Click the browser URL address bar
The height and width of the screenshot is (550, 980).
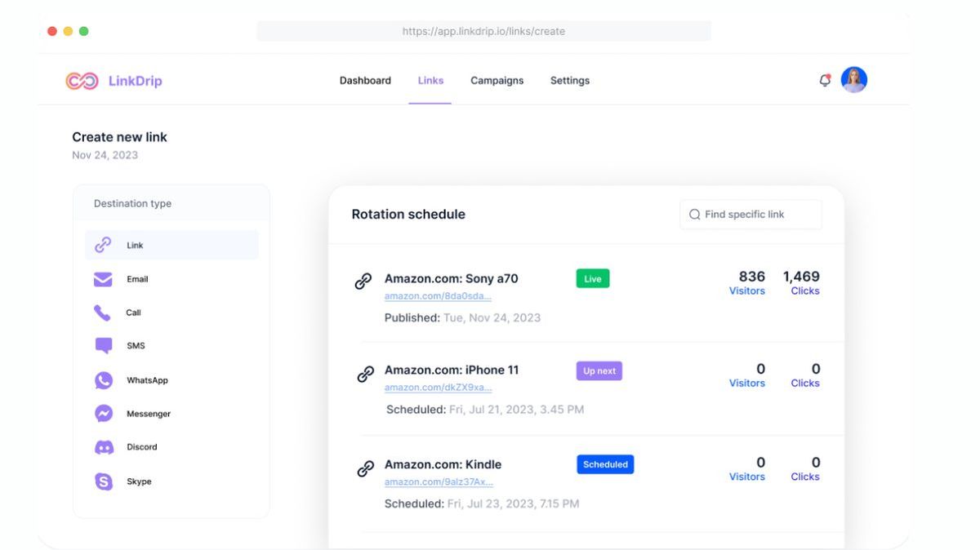(483, 31)
